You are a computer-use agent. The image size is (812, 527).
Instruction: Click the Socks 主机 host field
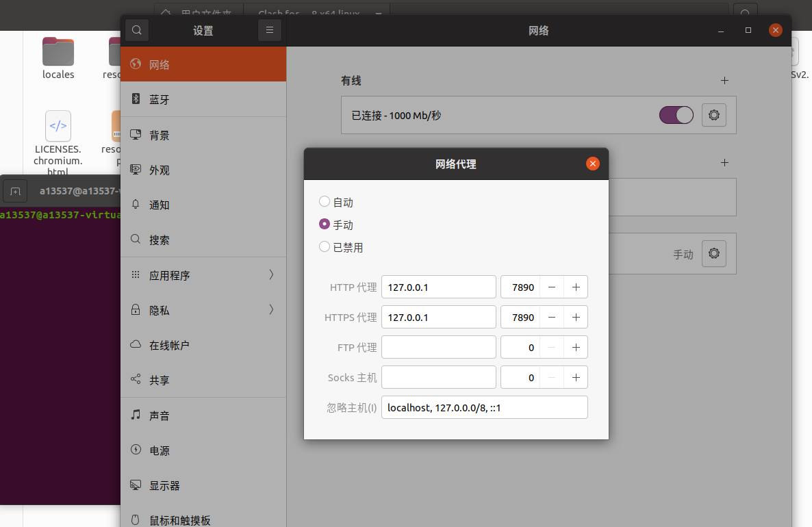[x=439, y=377]
